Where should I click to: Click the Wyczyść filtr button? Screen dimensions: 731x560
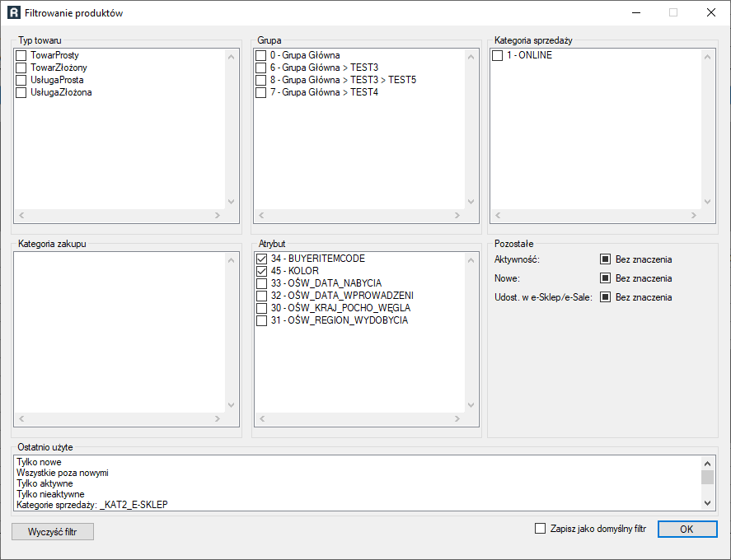pyautogui.click(x=53, y=531)
